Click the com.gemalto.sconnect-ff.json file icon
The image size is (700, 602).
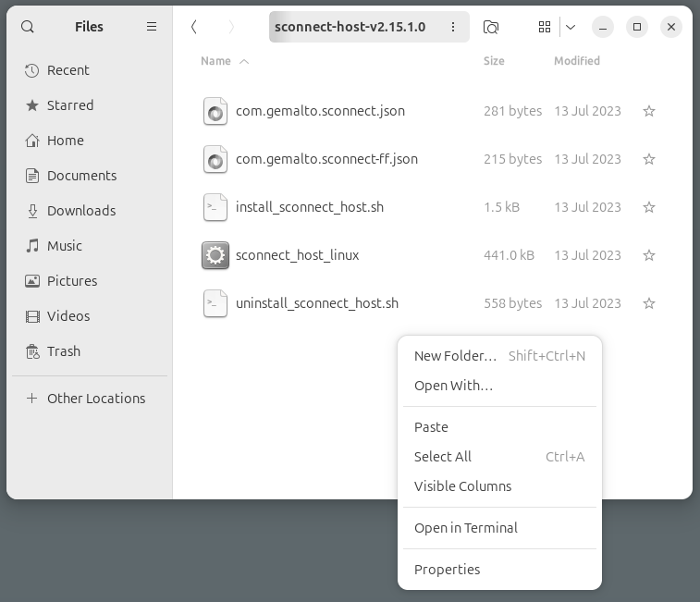[x=215, y=159]
